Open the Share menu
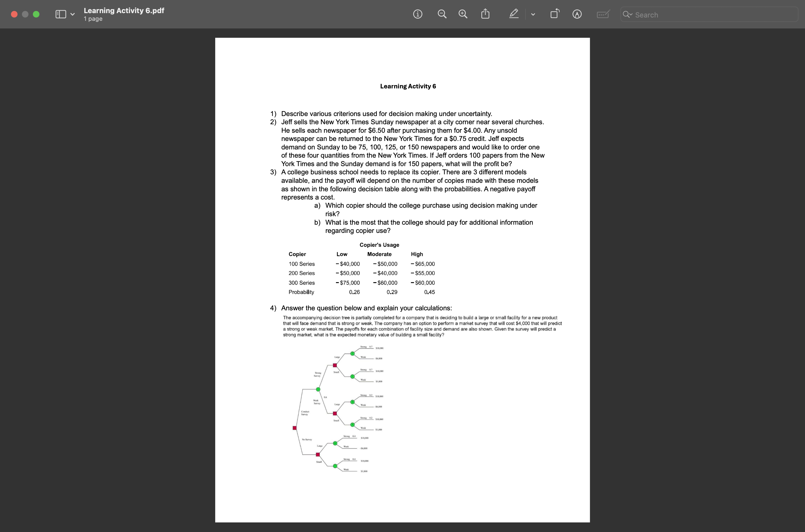 pos(485,14)
